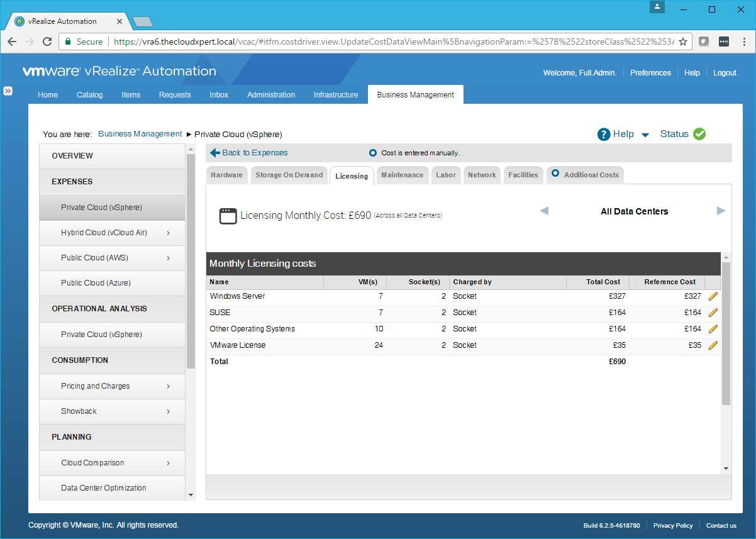Select the Additional Costs tab radio marker
The image size is (756, 539).
(x=555, y=174)
